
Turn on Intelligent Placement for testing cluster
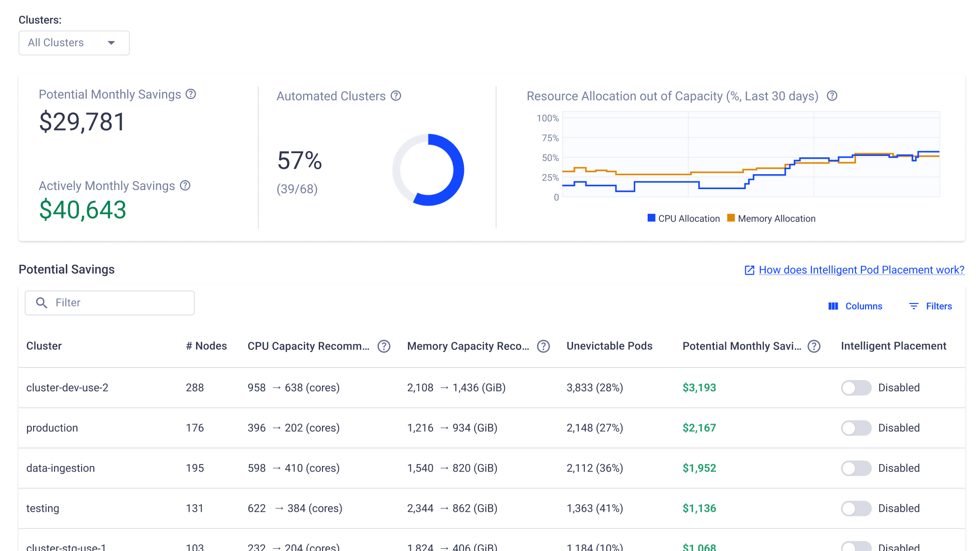pyautogui.click(x=856, y=508)
